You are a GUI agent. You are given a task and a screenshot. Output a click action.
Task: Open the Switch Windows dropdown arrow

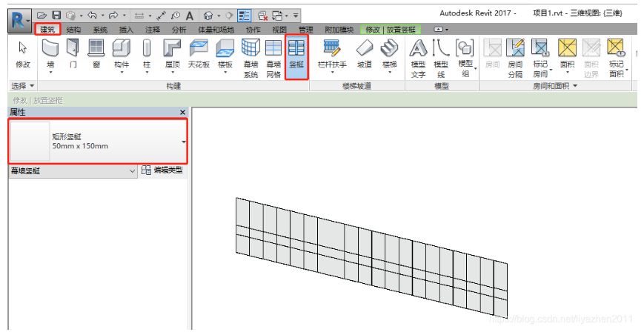pos(287,16)
